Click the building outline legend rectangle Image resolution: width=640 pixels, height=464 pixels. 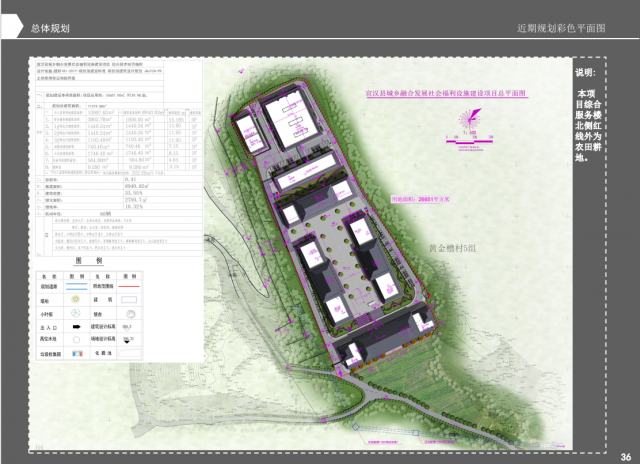(x=130, y=299)
